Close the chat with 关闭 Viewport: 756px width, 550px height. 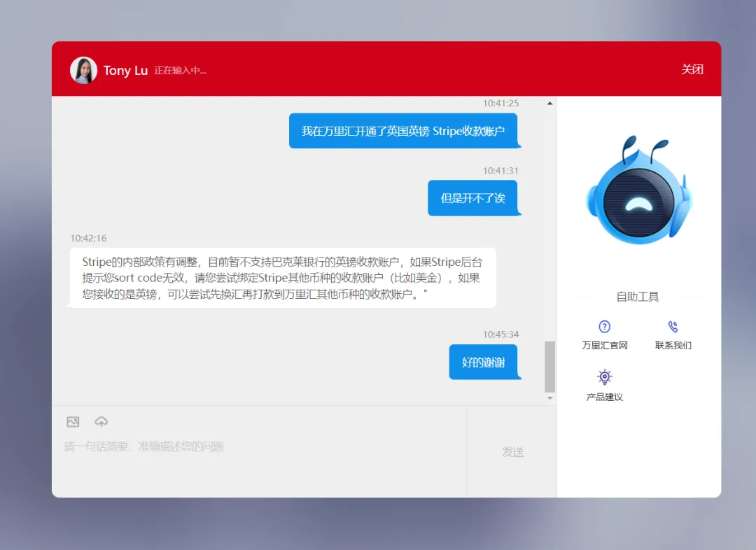pyautogui.click(x=692, y=69)
